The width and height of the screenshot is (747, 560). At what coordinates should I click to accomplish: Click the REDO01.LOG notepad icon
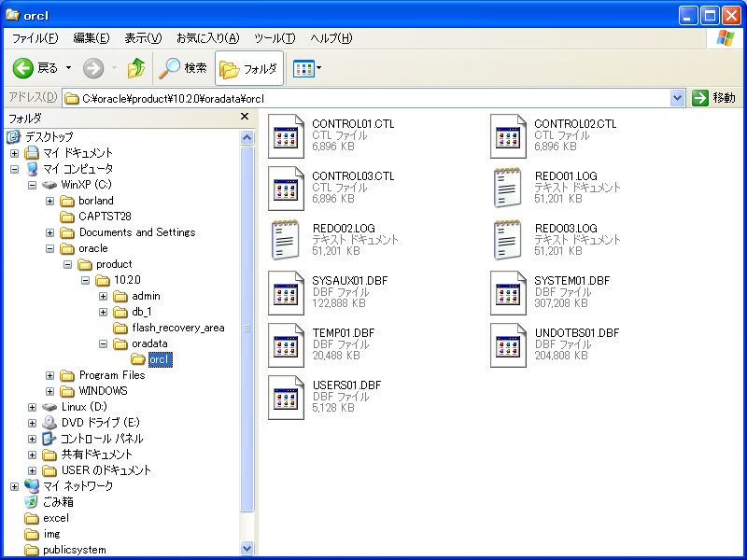click(x=507, y=188)
